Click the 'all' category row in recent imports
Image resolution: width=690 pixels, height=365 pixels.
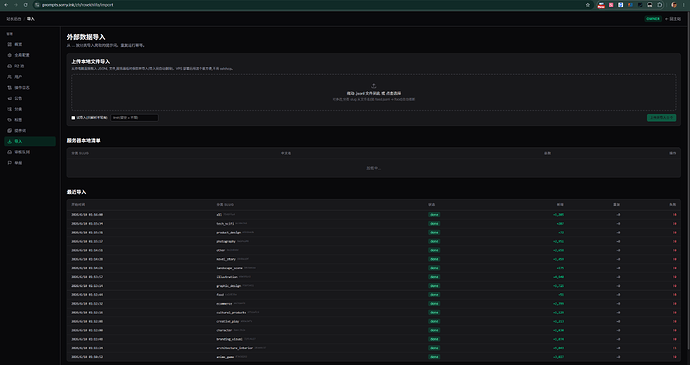374,215
